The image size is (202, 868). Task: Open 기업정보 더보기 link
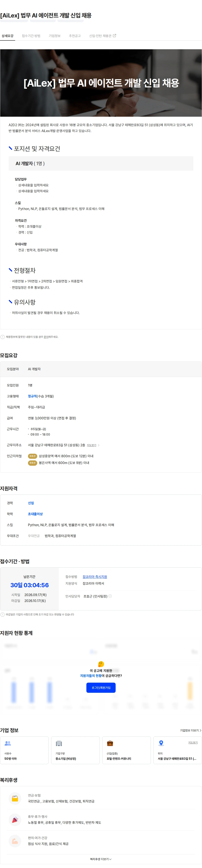191,730
